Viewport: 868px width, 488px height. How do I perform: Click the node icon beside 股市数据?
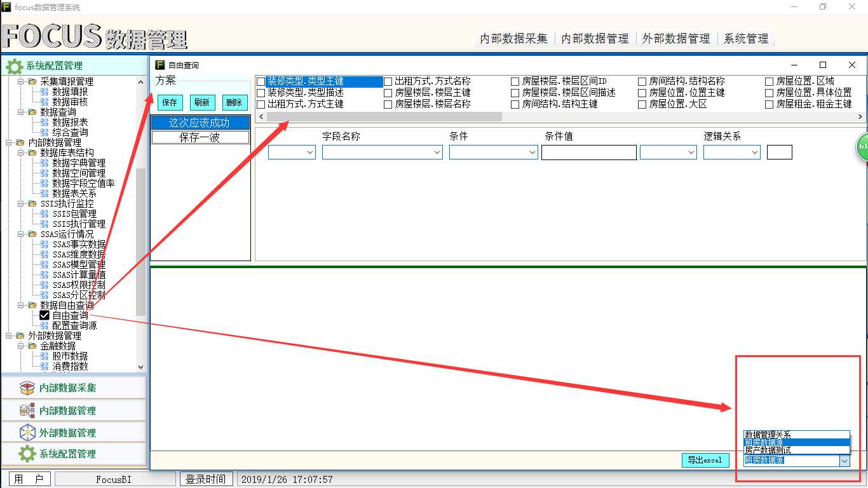tap(44, 356)
